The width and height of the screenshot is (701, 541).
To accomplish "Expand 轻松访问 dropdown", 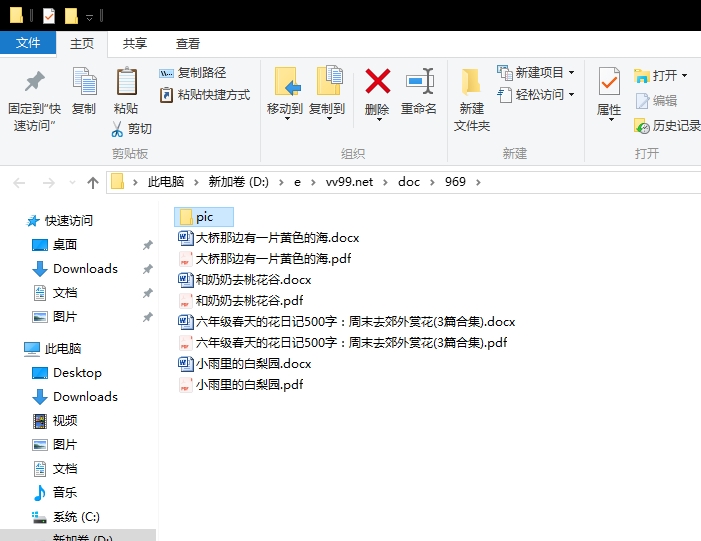I will pos(571,95).
